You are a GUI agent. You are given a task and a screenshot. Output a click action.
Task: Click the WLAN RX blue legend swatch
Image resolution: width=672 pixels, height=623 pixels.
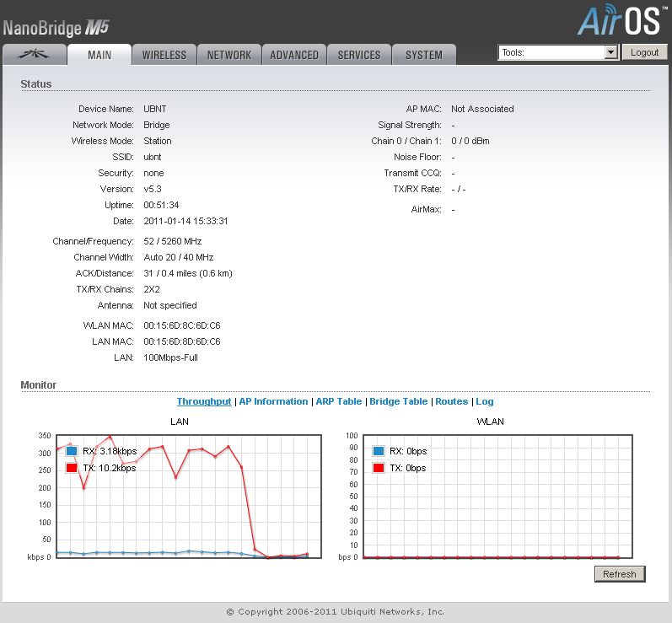click(x=379, y=451)
